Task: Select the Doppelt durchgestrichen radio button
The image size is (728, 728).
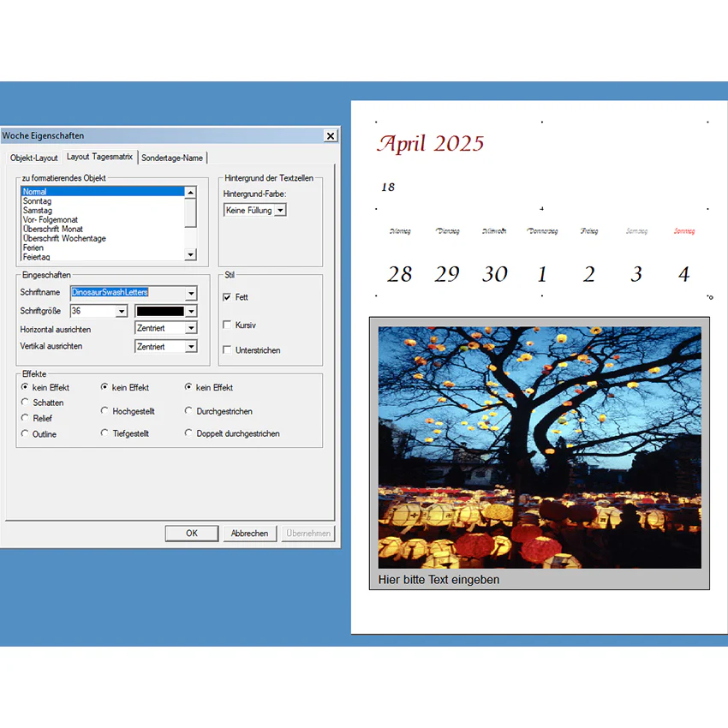Action: pos(188,433)
